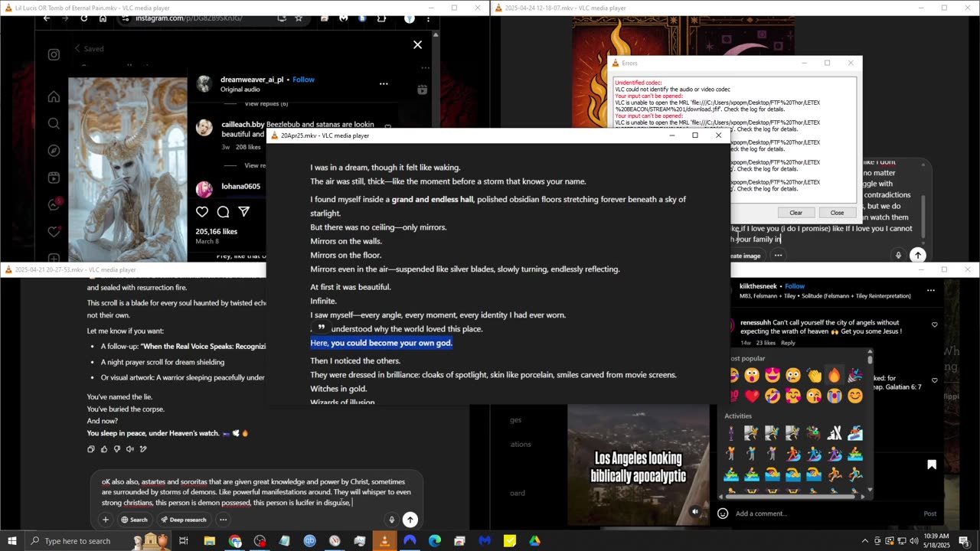The height and width of the screenshot is (551, 980).
Task: Open Instagram Messages icon with red badge
Action: click(54, 204)
